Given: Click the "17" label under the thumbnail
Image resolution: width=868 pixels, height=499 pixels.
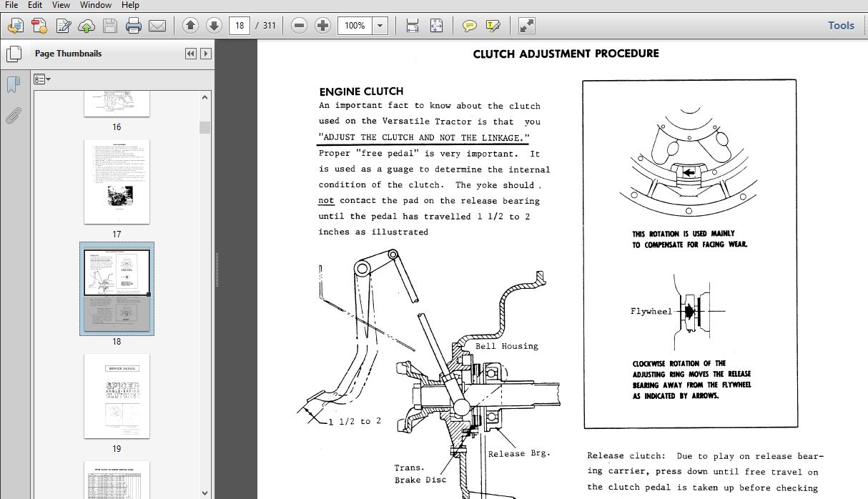Looking at the screenshot, I should point(117,234).
